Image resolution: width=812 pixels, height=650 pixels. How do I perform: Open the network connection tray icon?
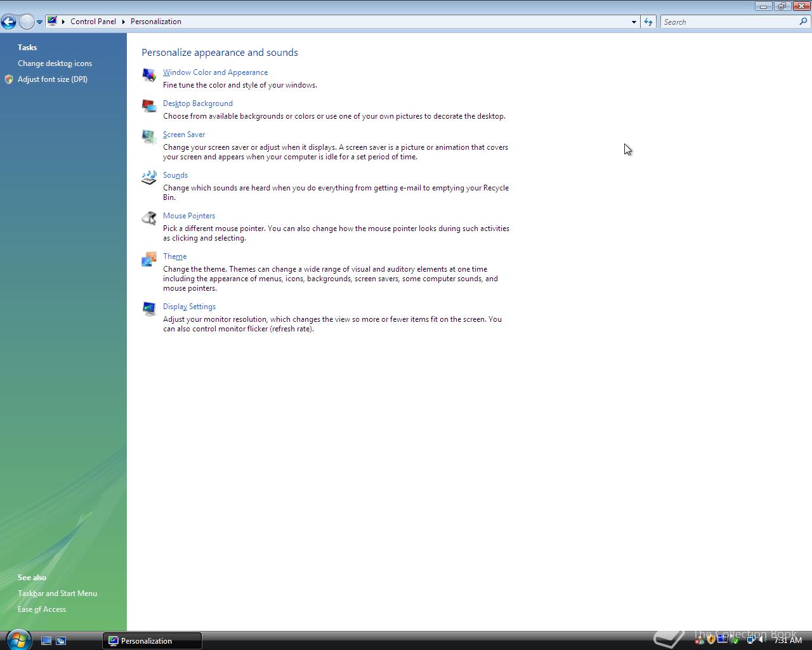click(x=751, y=639)
